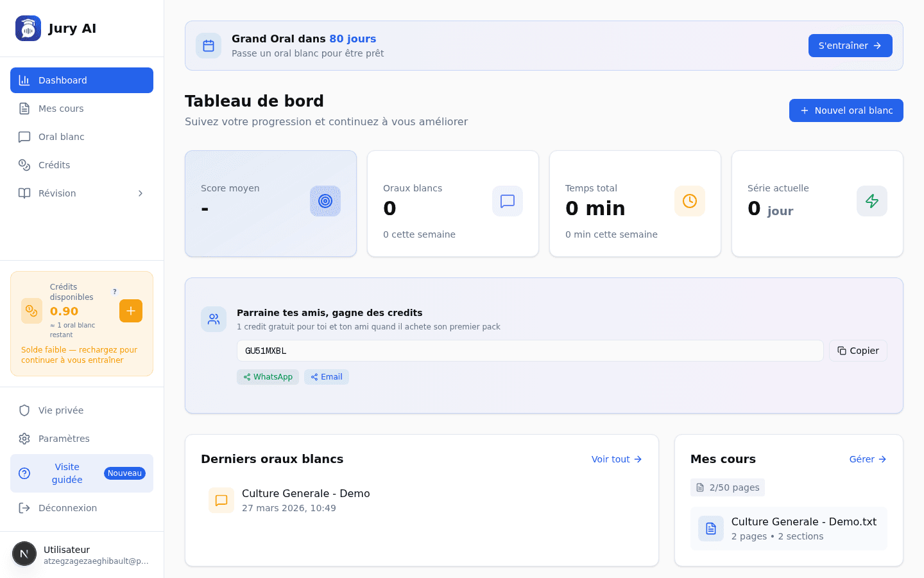Select the Crédits coins icon
Image resolution: width=924 pixels, height=578 pixels.
pos(24,164)
